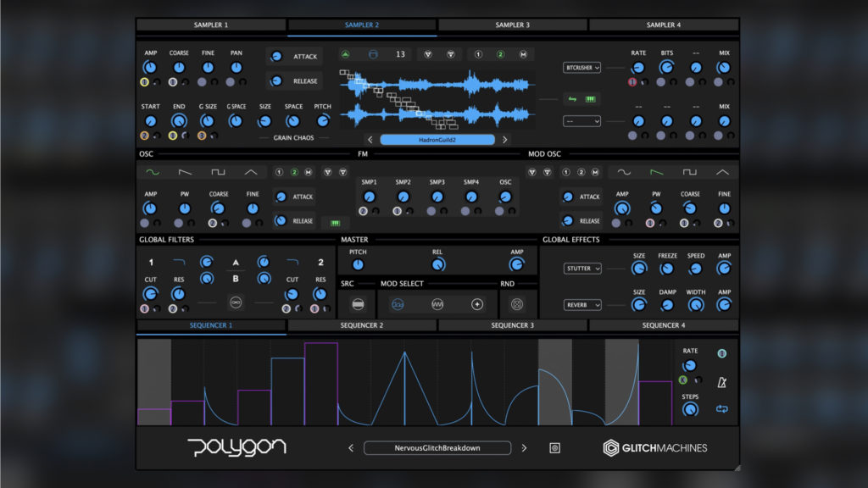The width and height of the screenshot is (868, 488).
Task: Select the filter 2 lowpass shape icon
Action: [292, 262]
